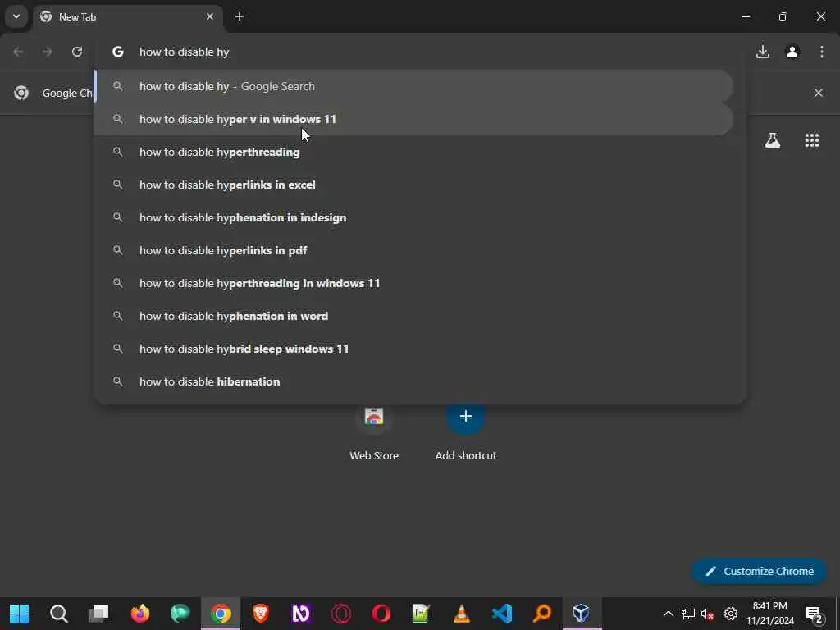Launch Opera GX from taskbar

(x=340, y=614)
